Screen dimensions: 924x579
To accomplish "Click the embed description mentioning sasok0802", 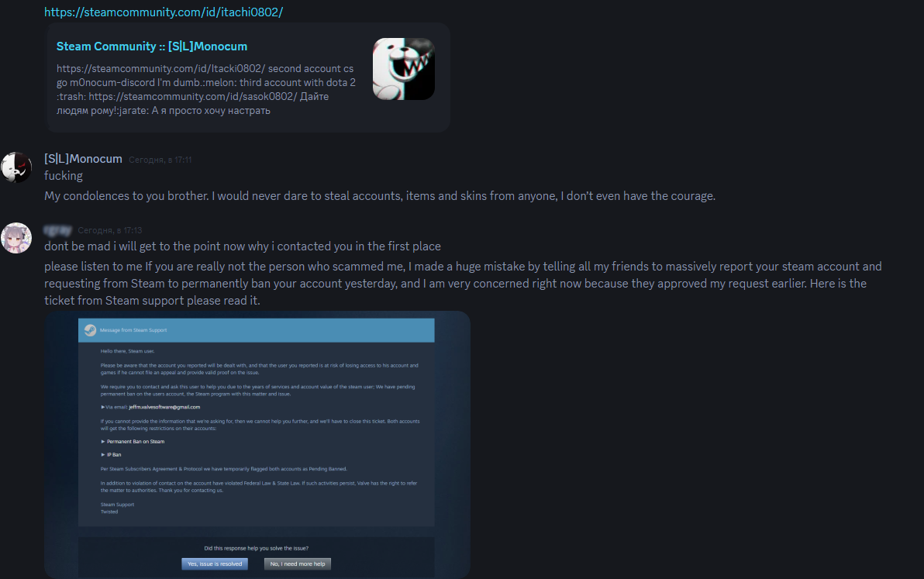I will click(206, 89).
